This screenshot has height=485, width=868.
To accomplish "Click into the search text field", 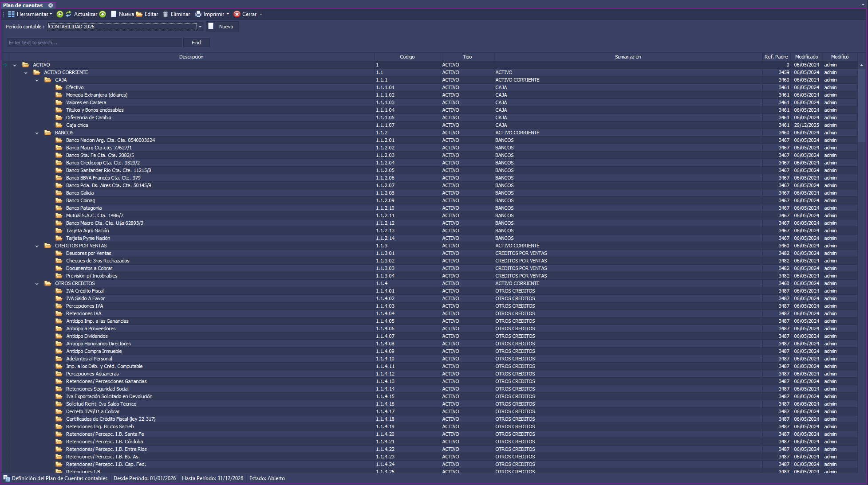I will 94,43.
